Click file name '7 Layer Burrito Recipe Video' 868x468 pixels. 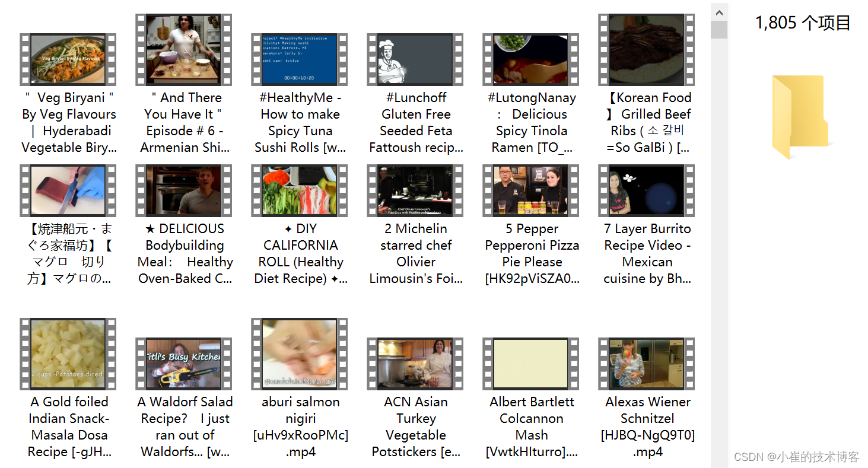pyautogui.click(x=647, y=254)
